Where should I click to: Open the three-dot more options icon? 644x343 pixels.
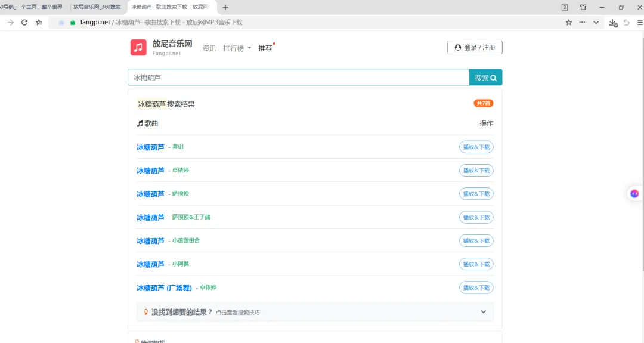[x=582, y=23]
